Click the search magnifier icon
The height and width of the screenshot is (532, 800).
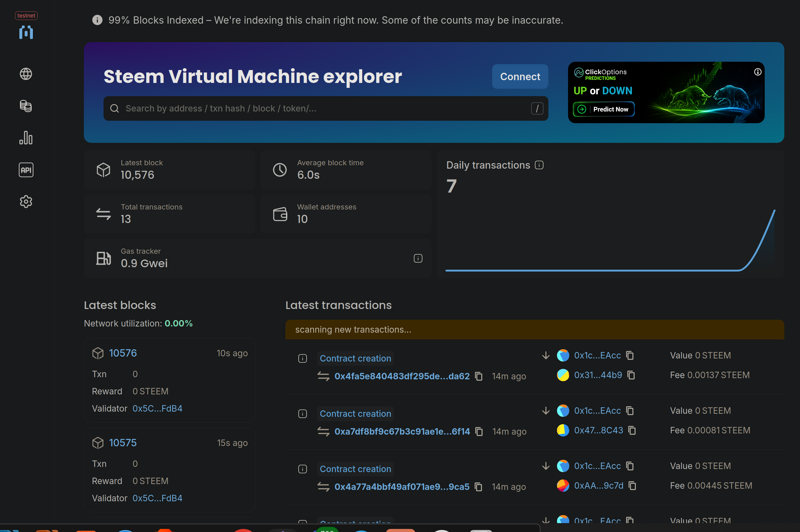(114, 108)
